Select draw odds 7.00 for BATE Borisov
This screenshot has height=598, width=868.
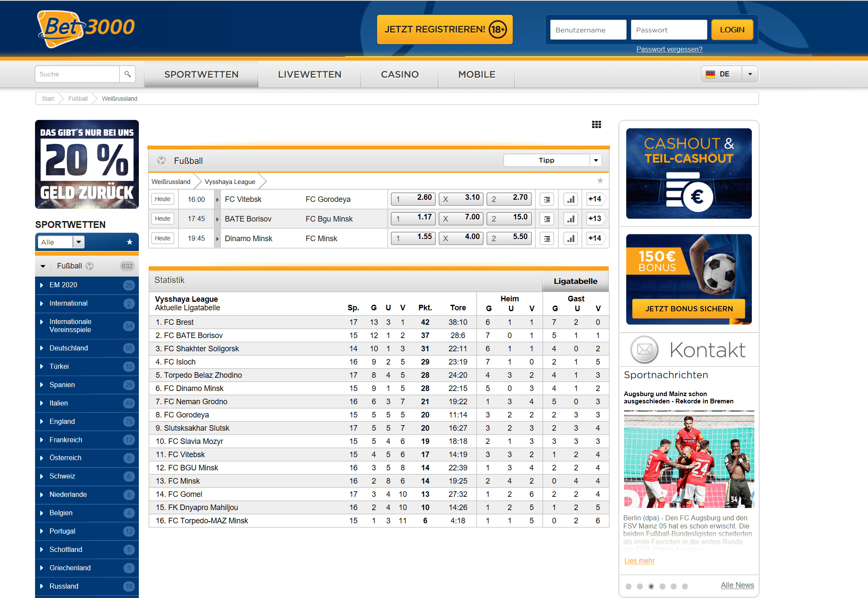pyautogui.click(x=461, y=219)
